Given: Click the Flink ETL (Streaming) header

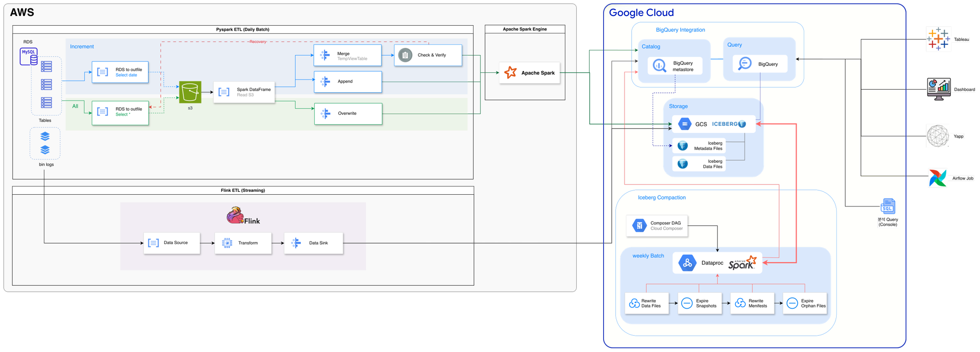Looking at the screenshot, I should tap(243, 190).
